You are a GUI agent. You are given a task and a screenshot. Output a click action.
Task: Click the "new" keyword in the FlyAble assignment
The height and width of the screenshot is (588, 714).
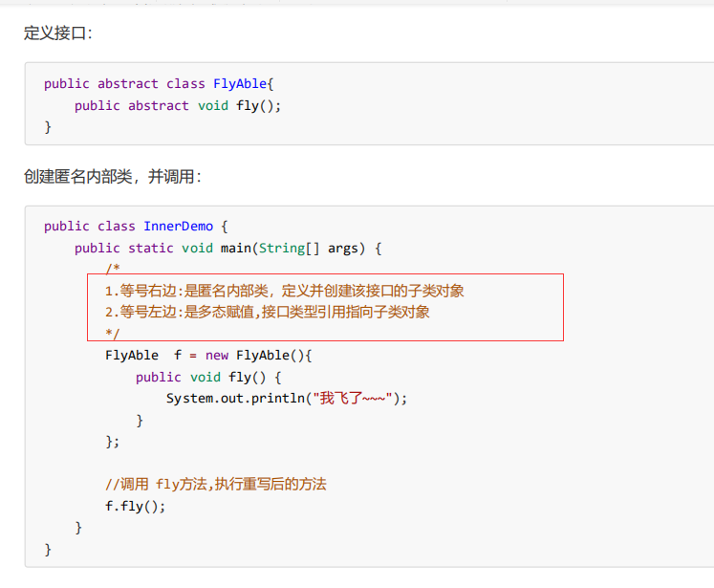[x=216, y=356]
